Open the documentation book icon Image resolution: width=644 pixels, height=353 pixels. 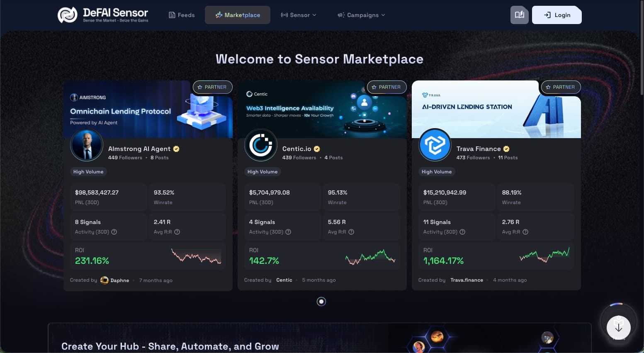(519, 15)
